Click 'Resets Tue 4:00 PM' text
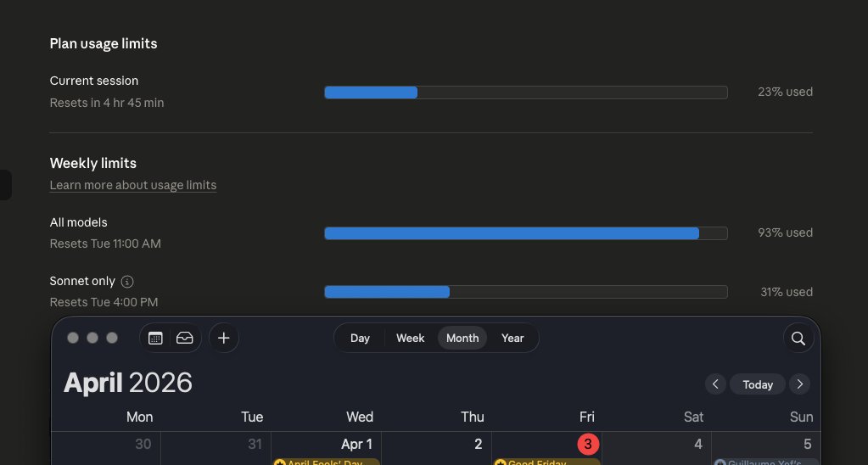The height and width of the screenshot is (465, 868). tap(104, 302)
